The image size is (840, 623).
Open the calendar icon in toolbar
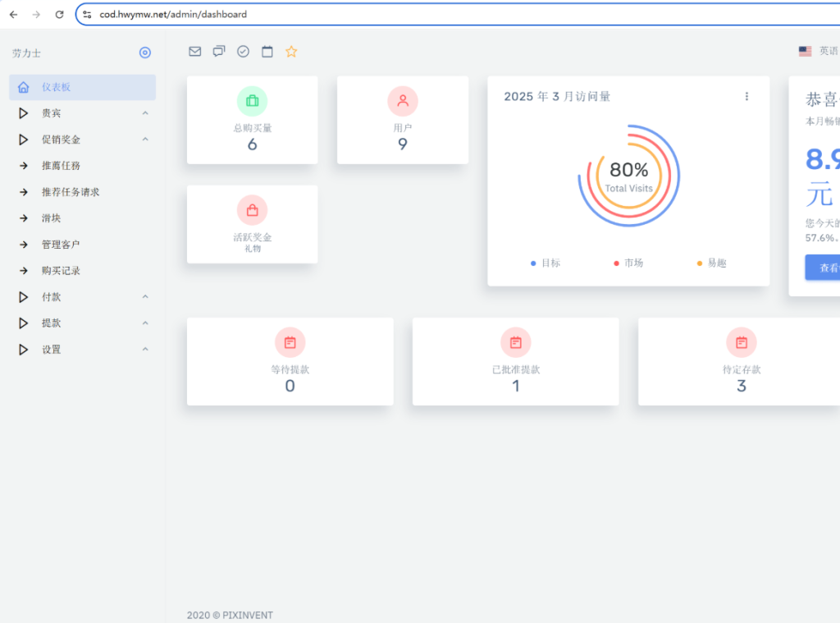pos(267,52)
